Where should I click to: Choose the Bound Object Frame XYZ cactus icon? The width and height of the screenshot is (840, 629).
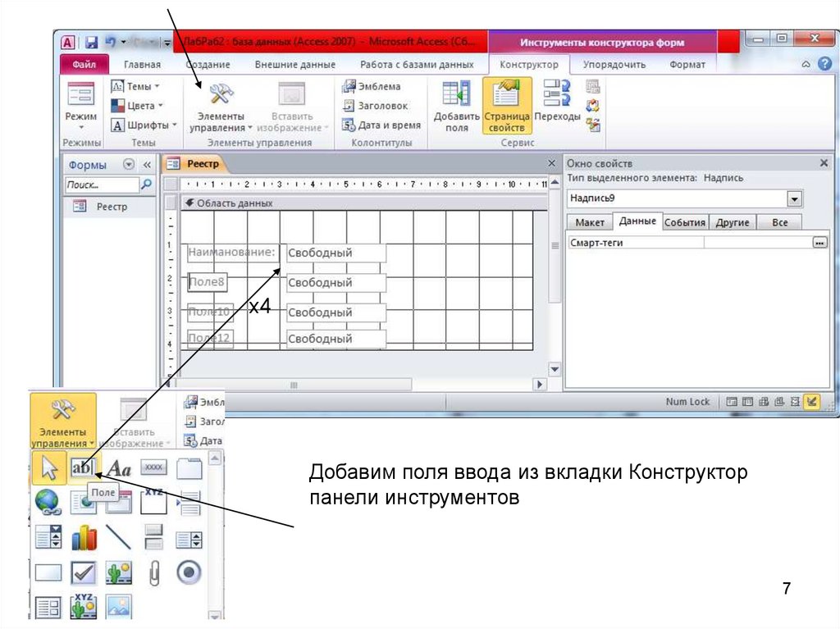pos(84,605)
